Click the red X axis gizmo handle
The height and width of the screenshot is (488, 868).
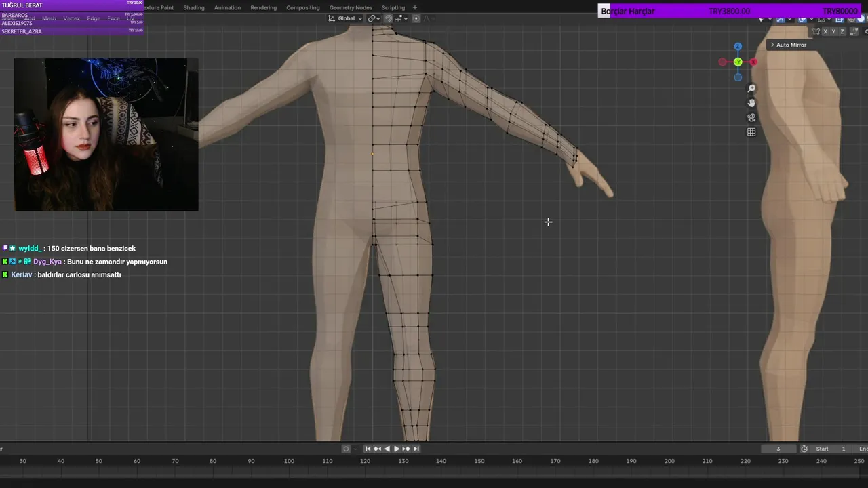pos(753,62)
